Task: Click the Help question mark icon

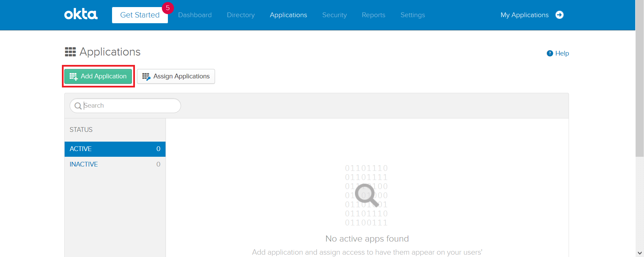Action: 550,53
